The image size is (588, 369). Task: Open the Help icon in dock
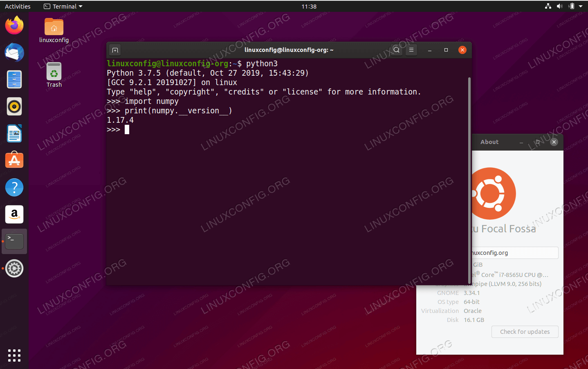14,187
